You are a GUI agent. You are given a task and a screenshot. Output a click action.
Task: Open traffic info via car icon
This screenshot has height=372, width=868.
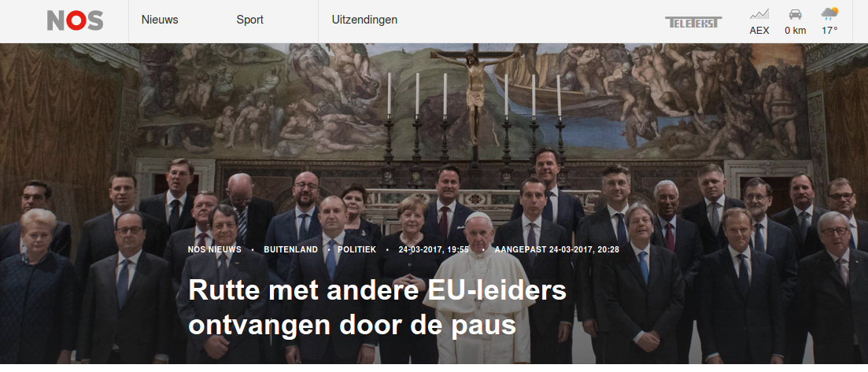pos(795,14)
